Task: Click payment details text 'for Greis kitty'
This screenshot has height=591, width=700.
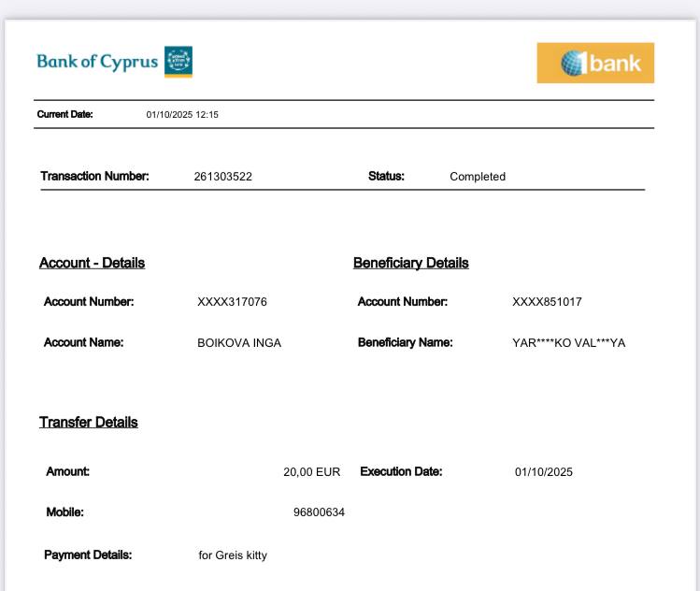Action: 233,555
